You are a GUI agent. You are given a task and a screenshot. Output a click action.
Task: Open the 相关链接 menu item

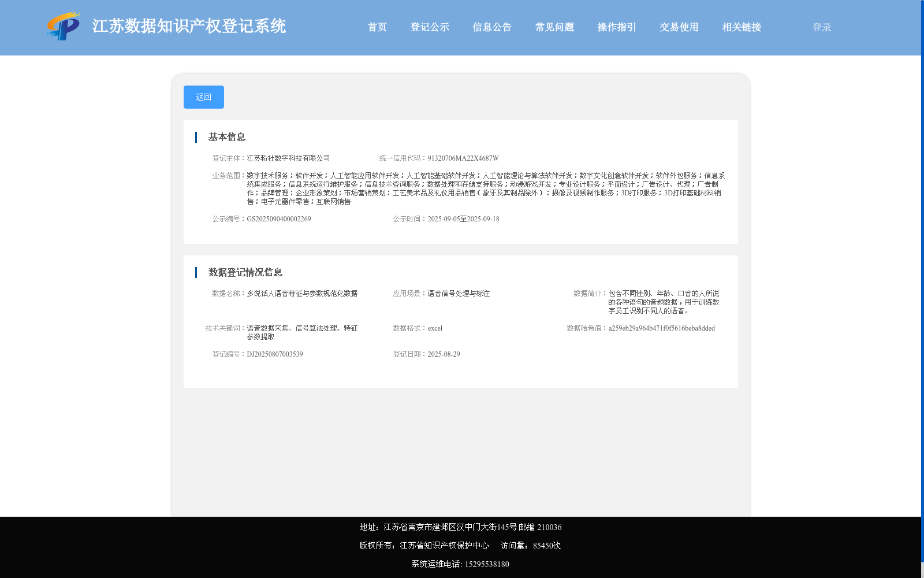coord(742,27)
